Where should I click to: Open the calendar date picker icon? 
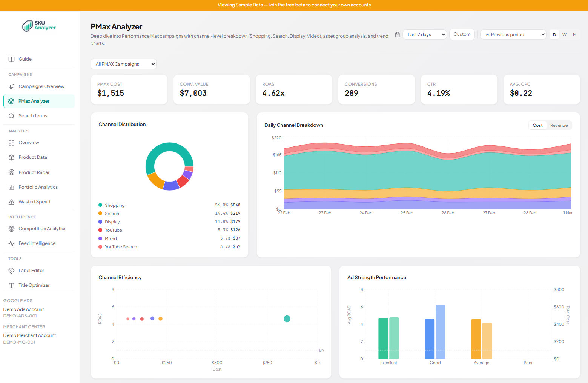point(397,34)
